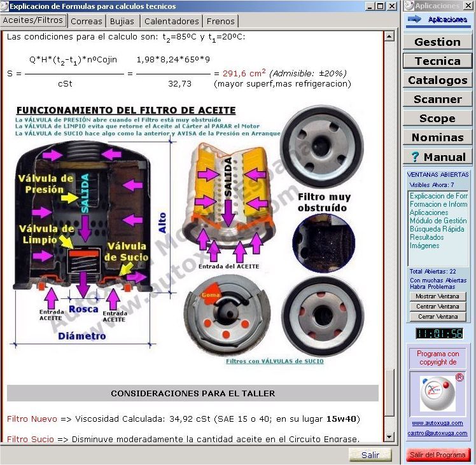Image resolution: width=476 pixels, height=465 pixels.
Task: Click 'FUNCIONAMIENTO DEL FILTRO DE ACEITE' heading
Action: coord(126,110)
